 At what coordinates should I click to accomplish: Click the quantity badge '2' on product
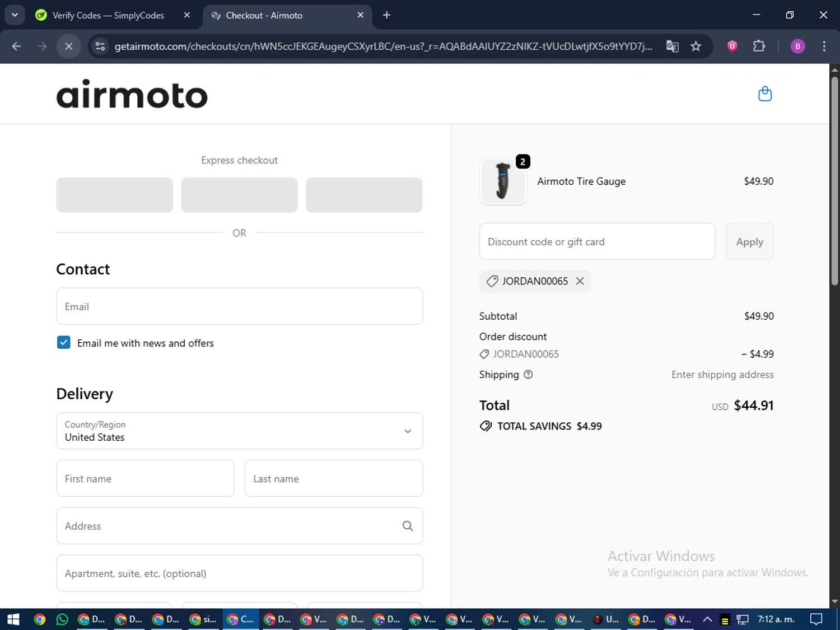coord(522,162)
